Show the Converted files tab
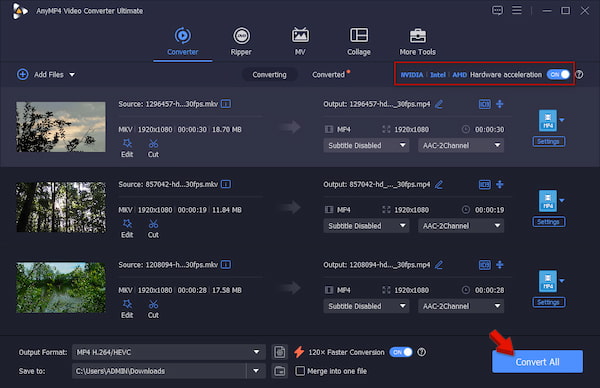Screen dimensions: 600x388 pyautogui.click(x=328, y=75)
